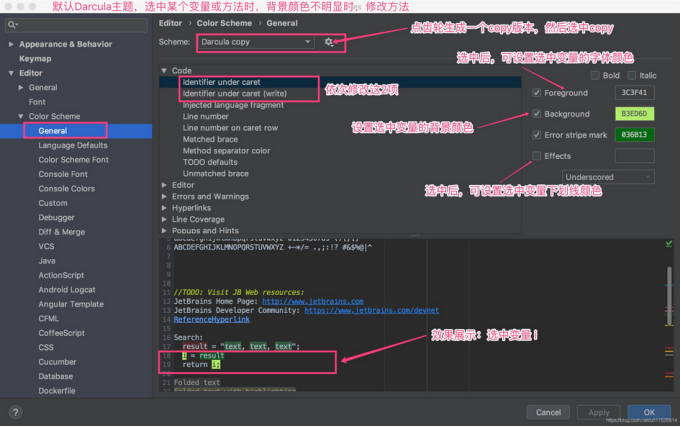Open the jetbrains.com home page link
This screenshot has height=427, width=681.
313,301
